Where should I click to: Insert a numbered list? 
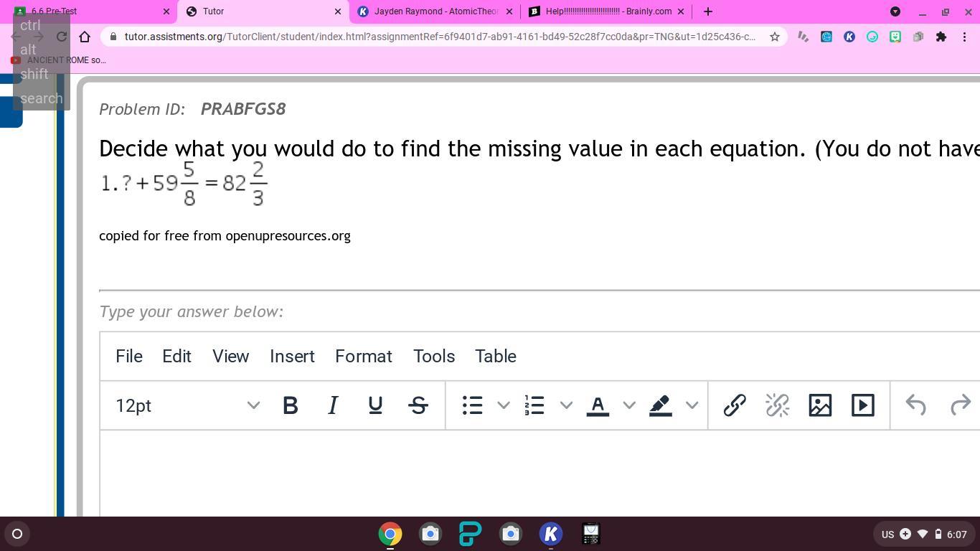point(534,405)
